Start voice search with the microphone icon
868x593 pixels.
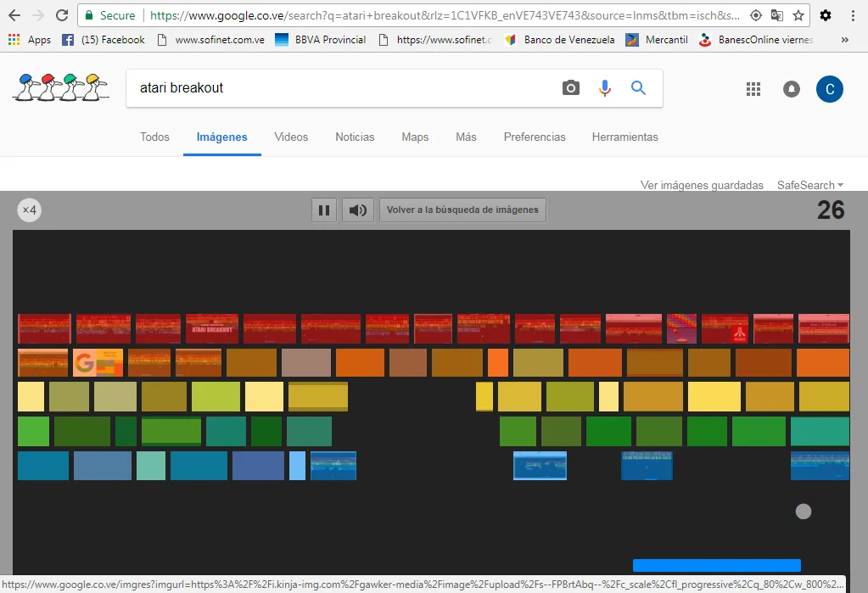(605, 88)
